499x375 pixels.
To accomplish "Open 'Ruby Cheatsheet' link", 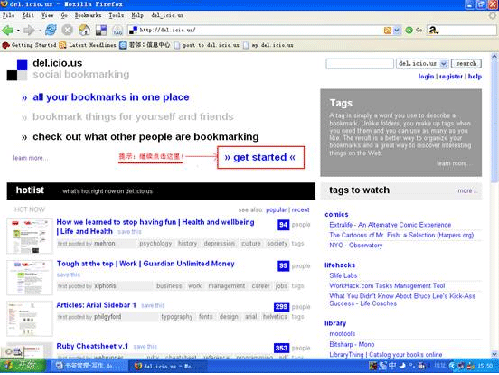I will click(92, 346).
